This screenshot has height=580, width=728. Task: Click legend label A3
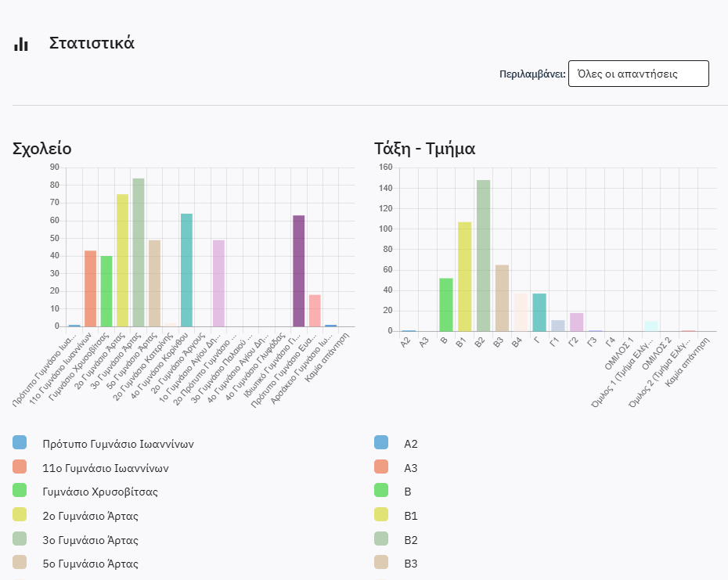coord(410,468)
